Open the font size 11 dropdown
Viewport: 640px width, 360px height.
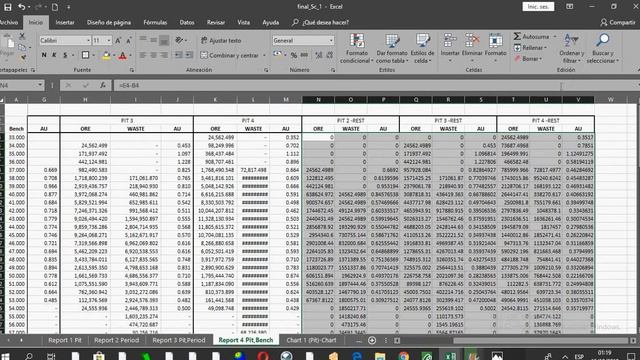coord(109,40)
